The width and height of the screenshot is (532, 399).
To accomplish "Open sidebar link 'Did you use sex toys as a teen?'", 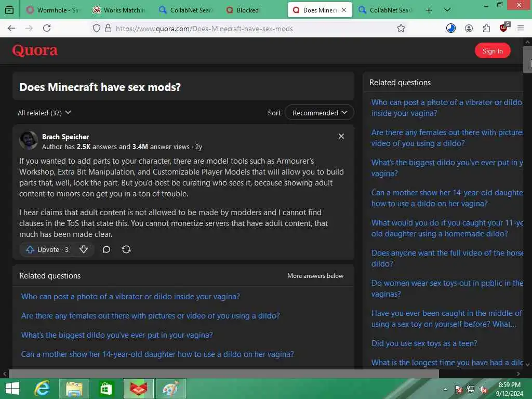I will click(424, 343).
